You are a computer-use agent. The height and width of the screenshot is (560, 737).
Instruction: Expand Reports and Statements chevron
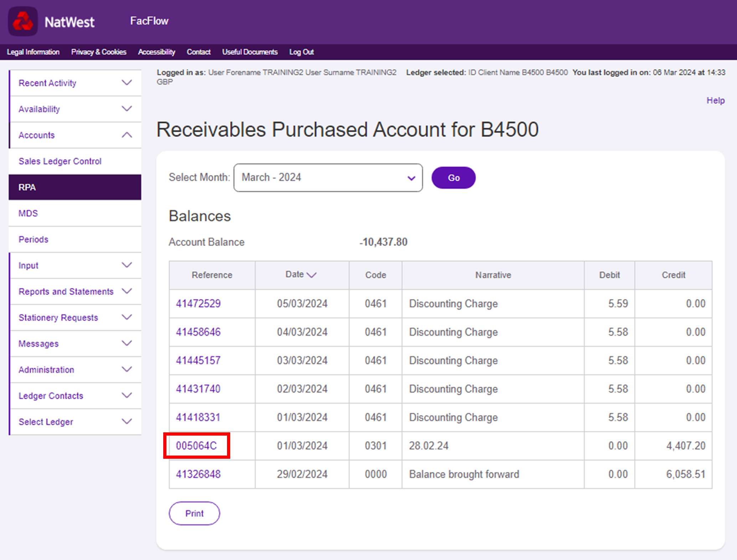tap(127, 291)
